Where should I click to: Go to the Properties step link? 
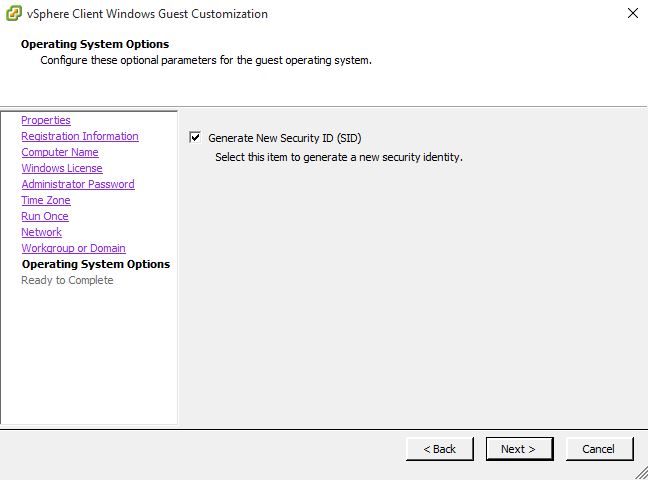coord(46,120)
